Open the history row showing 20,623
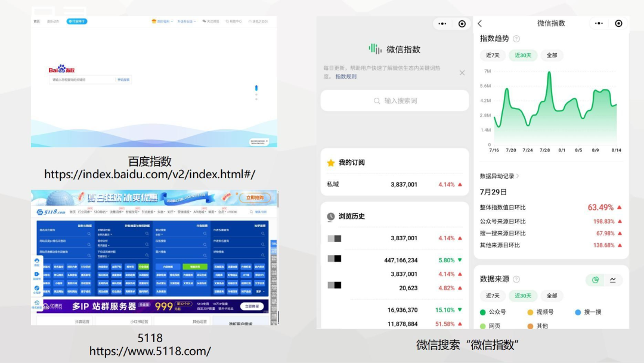 click(x=395, y=287)
